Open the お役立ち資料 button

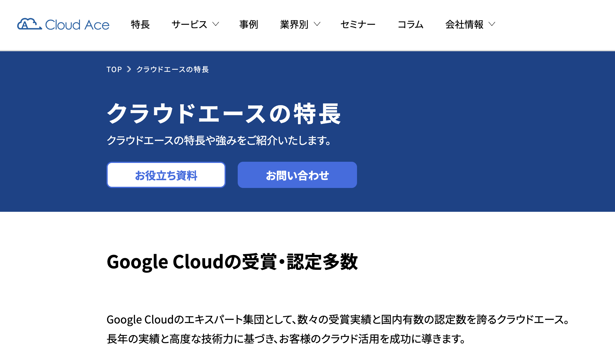click(166, 175)
